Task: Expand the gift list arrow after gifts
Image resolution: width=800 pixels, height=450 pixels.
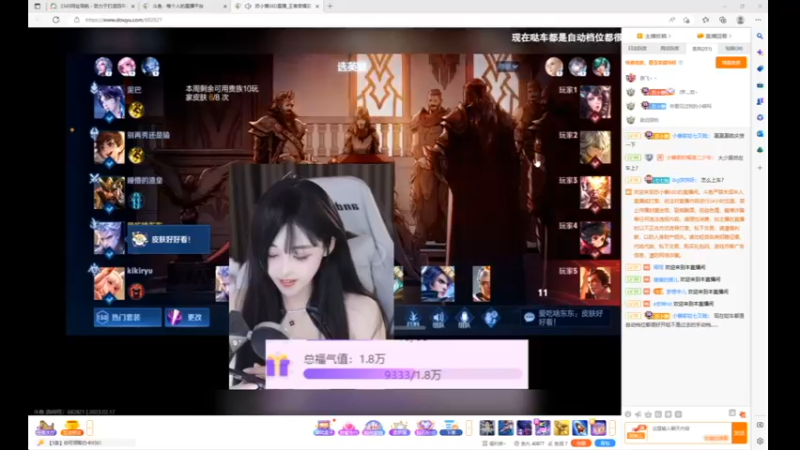Action: tap(612, 428)
